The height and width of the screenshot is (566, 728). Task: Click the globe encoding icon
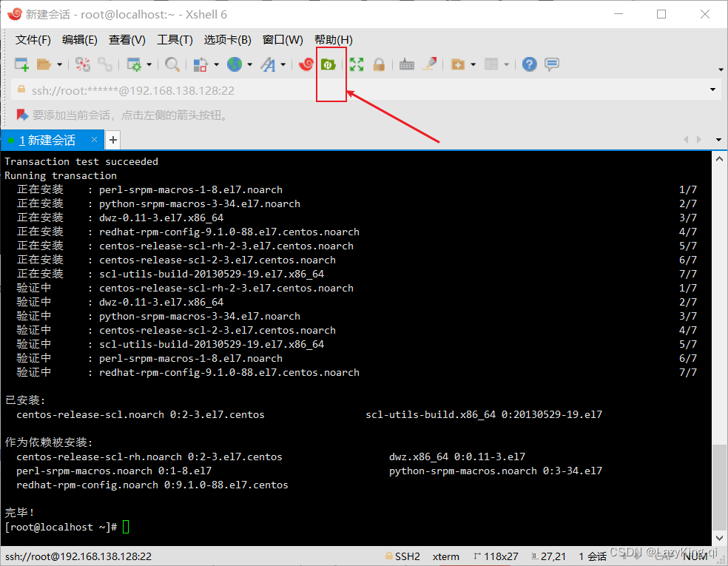pos(235,64)
